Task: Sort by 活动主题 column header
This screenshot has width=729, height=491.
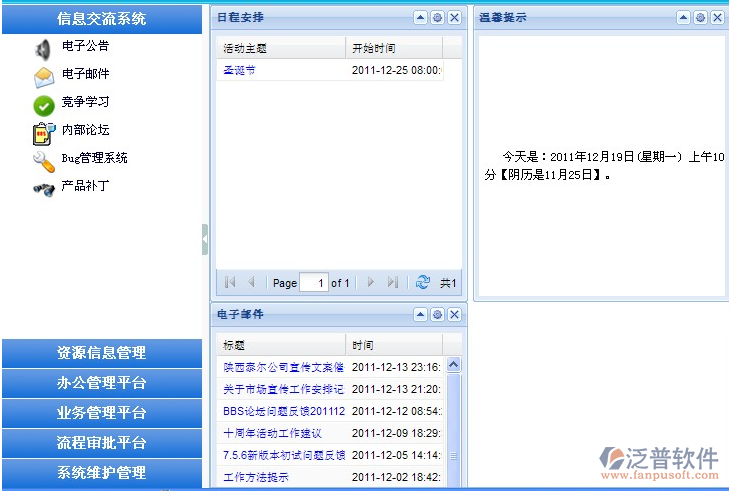Action: pyautogui.click(x=281, y=48)
